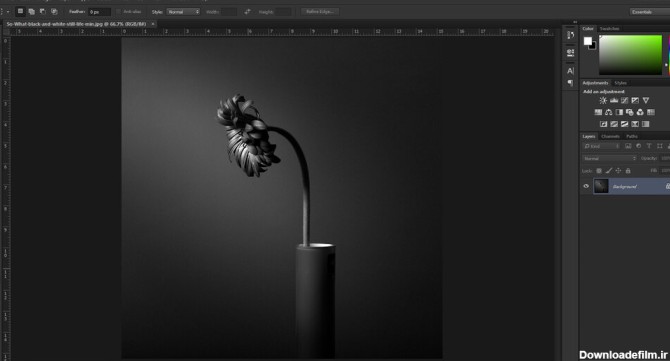Switch to the Adjustments tab
Screen dimensions: 670x361
595,83
